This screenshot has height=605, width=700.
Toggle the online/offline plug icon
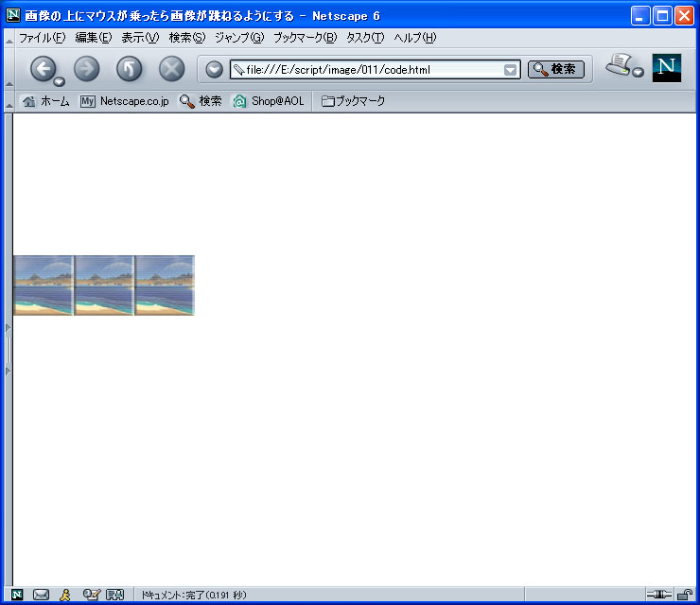(659, 595)
